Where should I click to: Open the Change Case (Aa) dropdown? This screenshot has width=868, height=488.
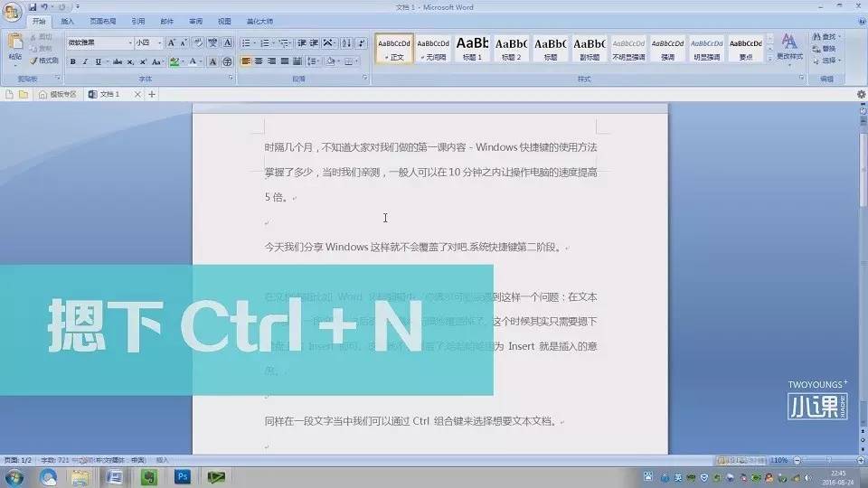[x=157, y=62]
